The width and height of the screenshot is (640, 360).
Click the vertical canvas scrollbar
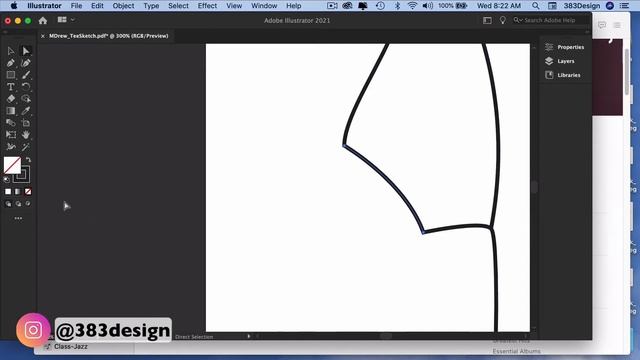point(534,187)
